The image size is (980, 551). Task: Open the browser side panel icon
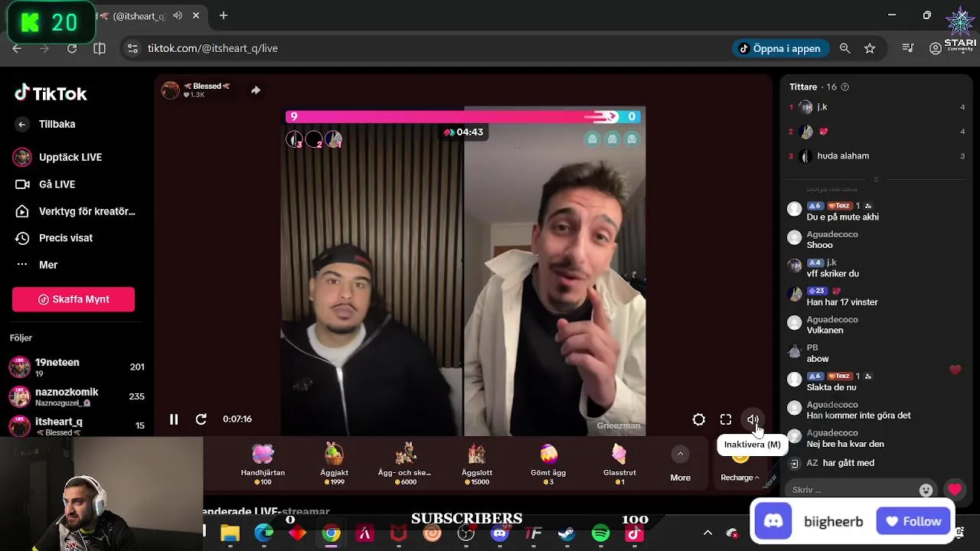[100, 48]
